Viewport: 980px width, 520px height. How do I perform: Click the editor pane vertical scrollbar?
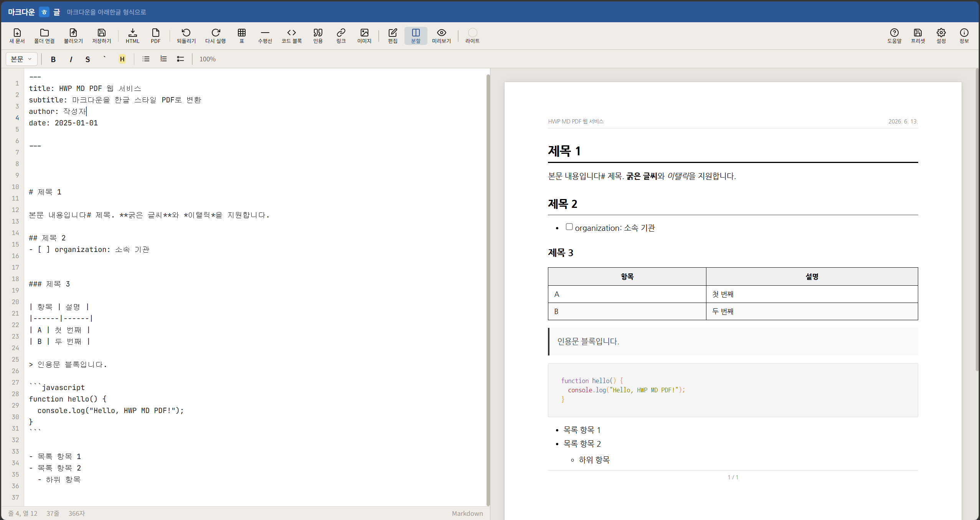(488, 290)
